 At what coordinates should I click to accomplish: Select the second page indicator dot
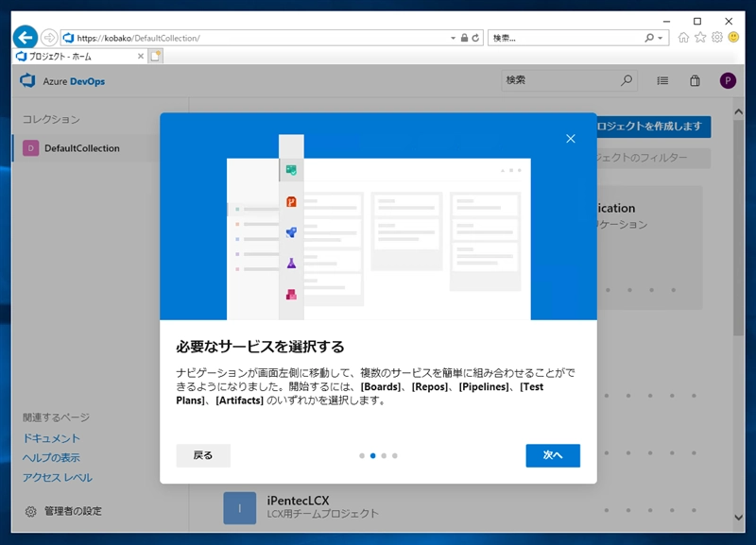click(372, 455)
